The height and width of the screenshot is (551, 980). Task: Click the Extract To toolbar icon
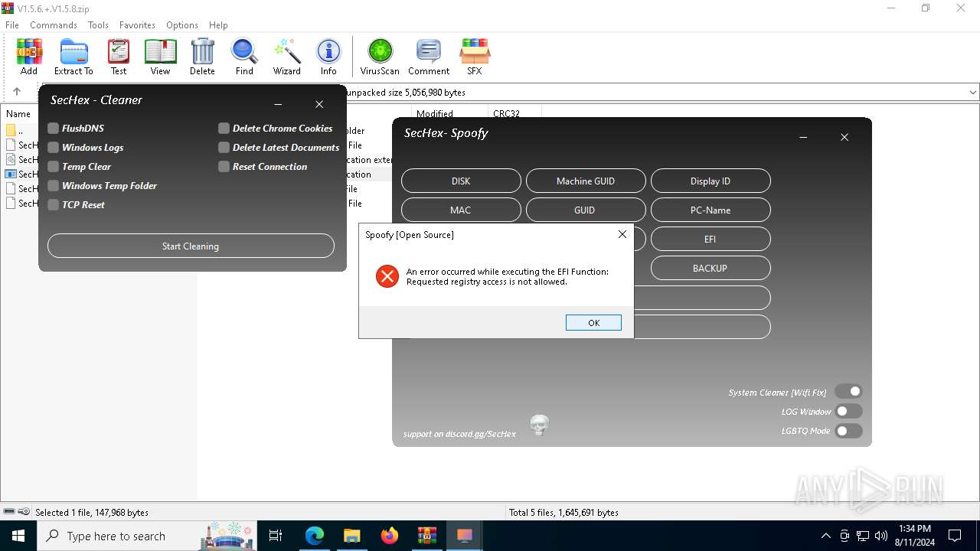point(73,57)
